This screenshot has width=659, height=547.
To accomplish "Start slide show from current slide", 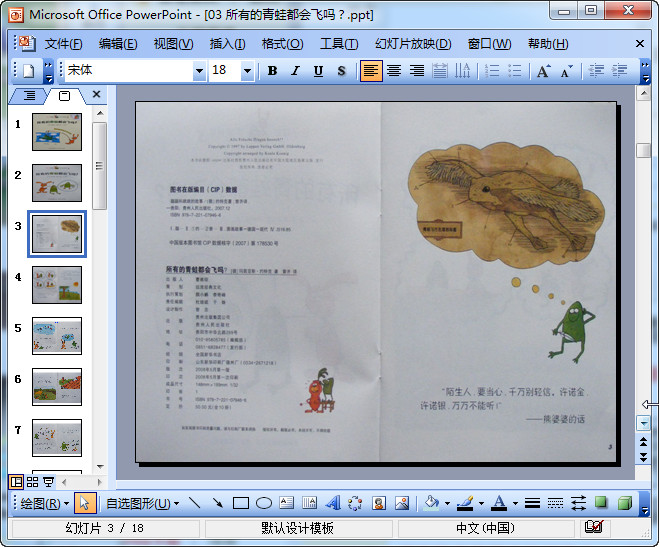I will (x=49, y=481).
